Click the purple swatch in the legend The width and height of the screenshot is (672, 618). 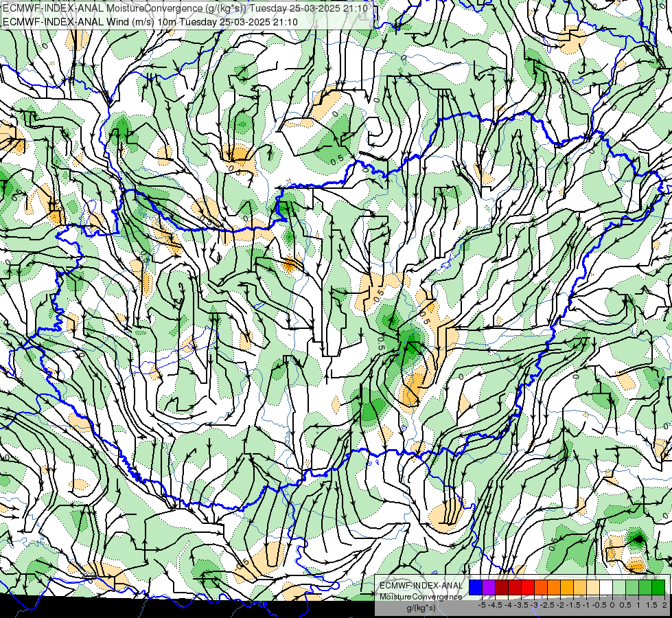tap(489, 587)
